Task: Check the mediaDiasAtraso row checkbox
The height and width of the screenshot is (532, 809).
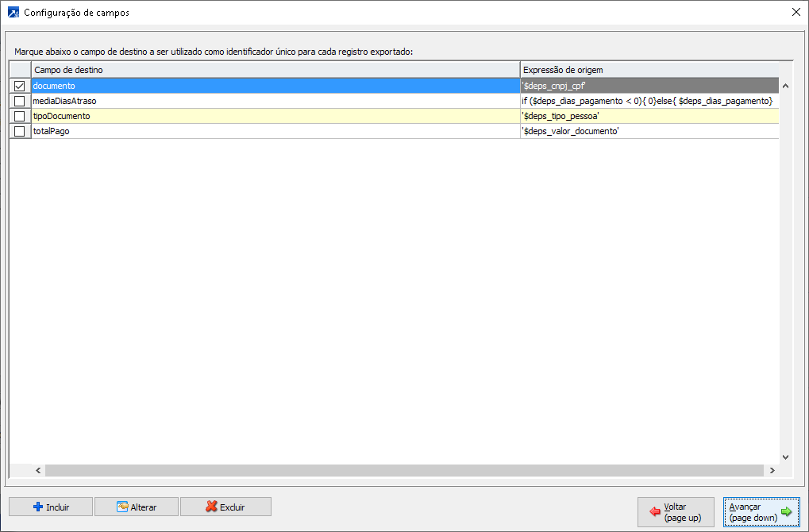Action: [x=20, y=101]
